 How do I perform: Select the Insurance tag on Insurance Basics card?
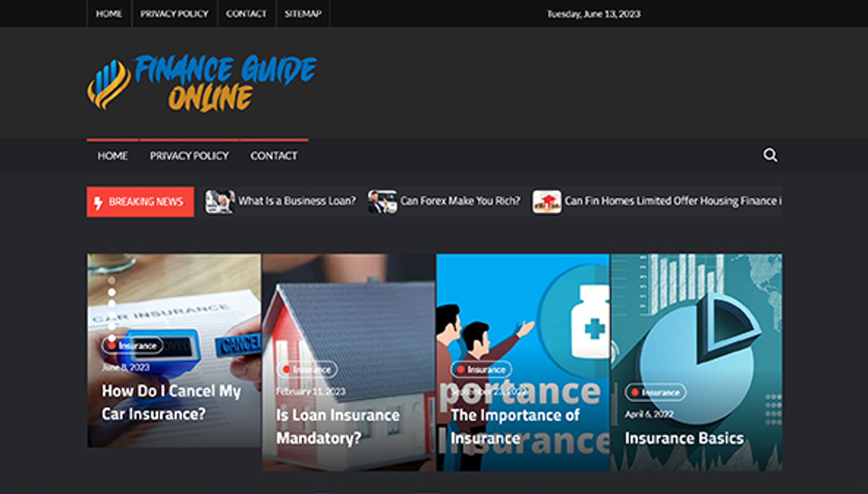[x=656, y=393]
